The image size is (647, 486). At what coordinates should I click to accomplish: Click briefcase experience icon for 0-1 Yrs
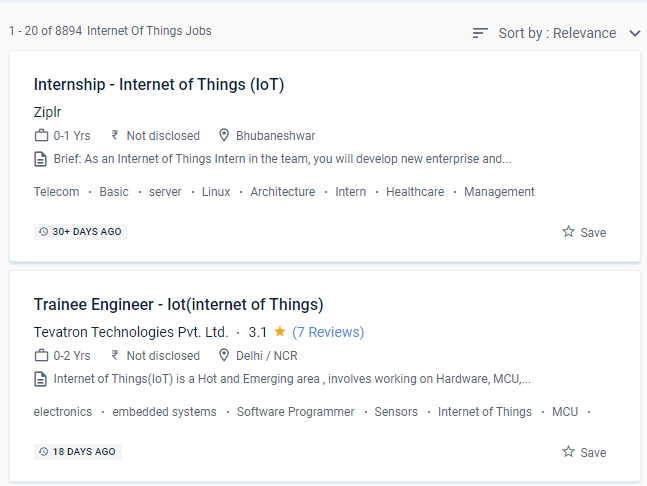click(42, 136)
